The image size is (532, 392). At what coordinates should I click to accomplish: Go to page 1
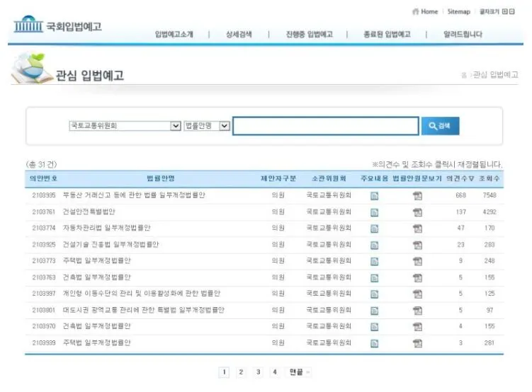[224, 372]
